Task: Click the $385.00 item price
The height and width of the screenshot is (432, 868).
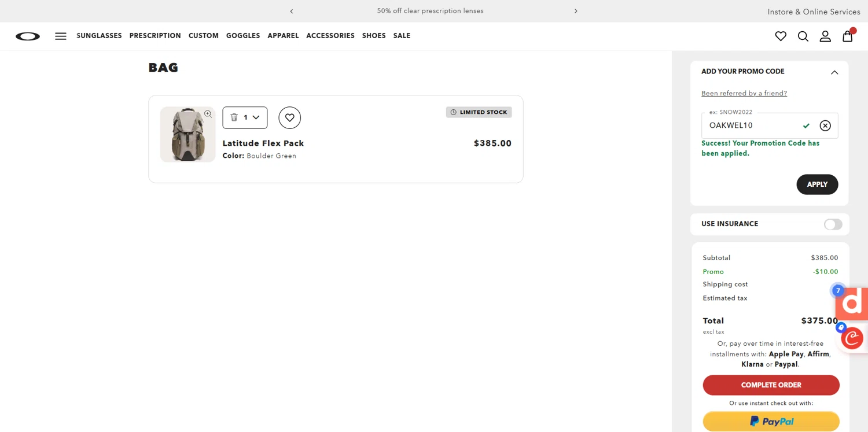Action: pos(492,143)
